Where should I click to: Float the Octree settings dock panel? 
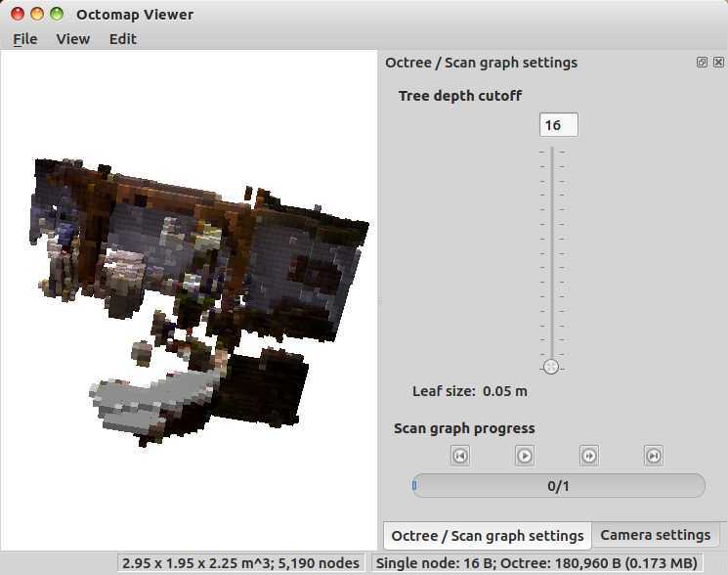(702, 63)
